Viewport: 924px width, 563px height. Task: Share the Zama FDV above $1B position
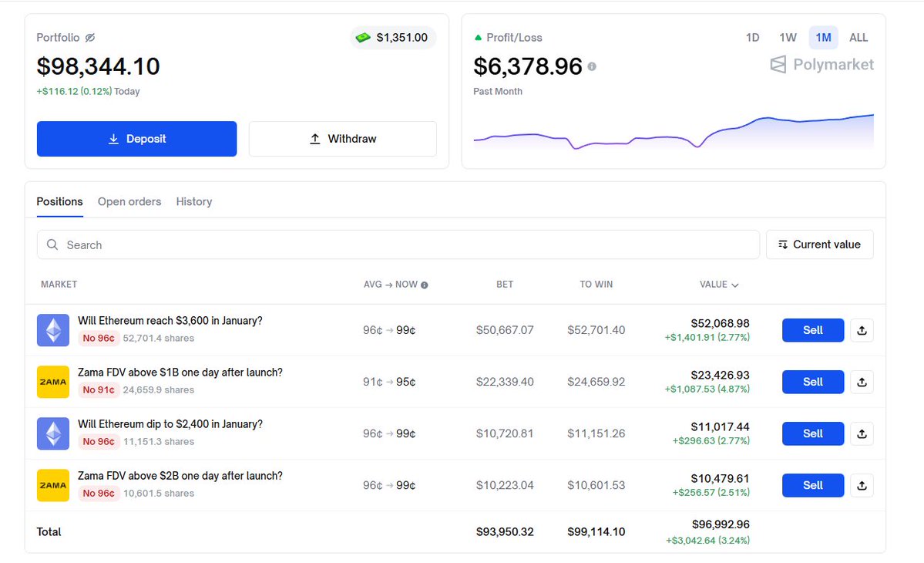pyautogui.click(x=862, y=382)
